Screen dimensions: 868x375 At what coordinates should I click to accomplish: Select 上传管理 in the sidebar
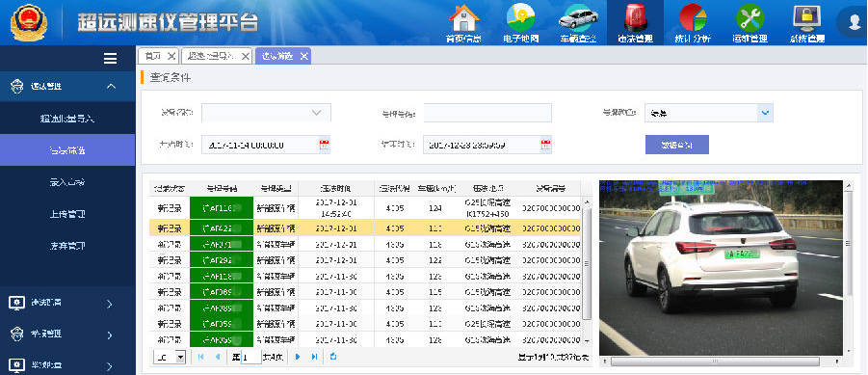(x=67, y=214)
